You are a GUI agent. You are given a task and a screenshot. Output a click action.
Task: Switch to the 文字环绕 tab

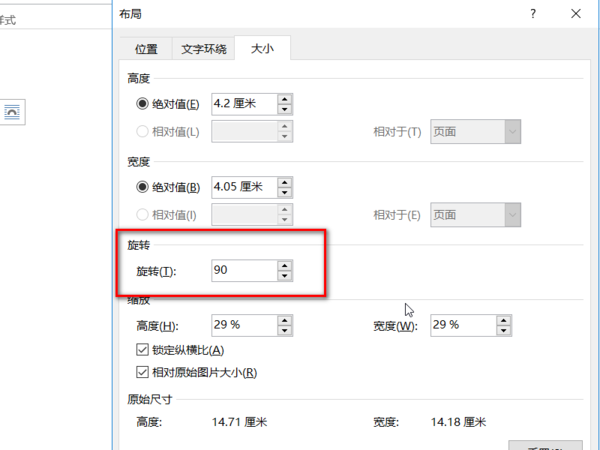204,49
